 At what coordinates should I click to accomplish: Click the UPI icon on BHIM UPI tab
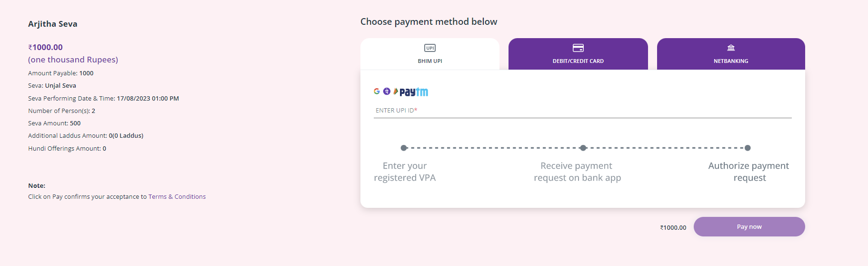430,48
